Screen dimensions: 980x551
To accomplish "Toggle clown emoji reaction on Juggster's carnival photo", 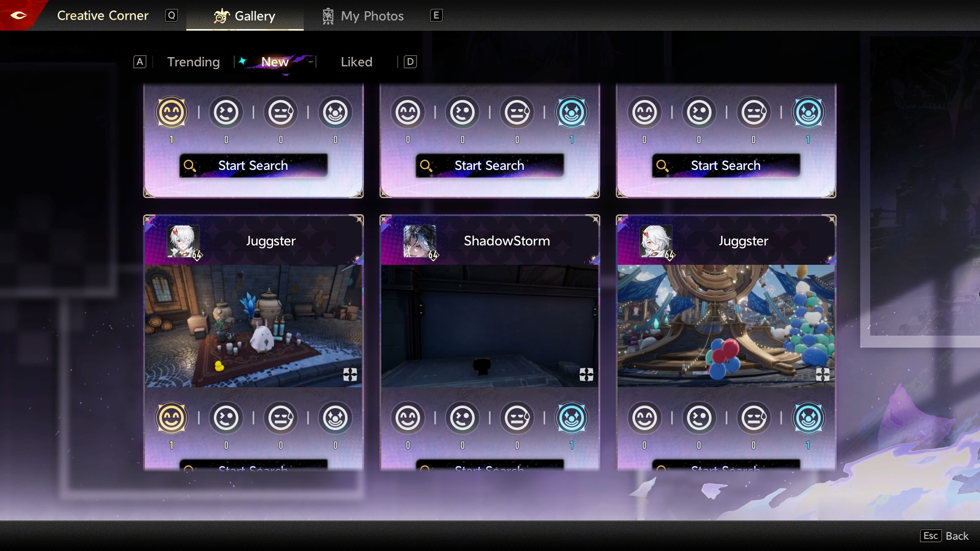I will click(x=808, y=418).
